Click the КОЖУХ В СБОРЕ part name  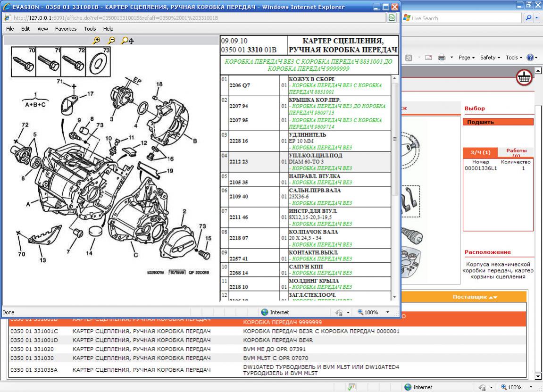(312, 79)
